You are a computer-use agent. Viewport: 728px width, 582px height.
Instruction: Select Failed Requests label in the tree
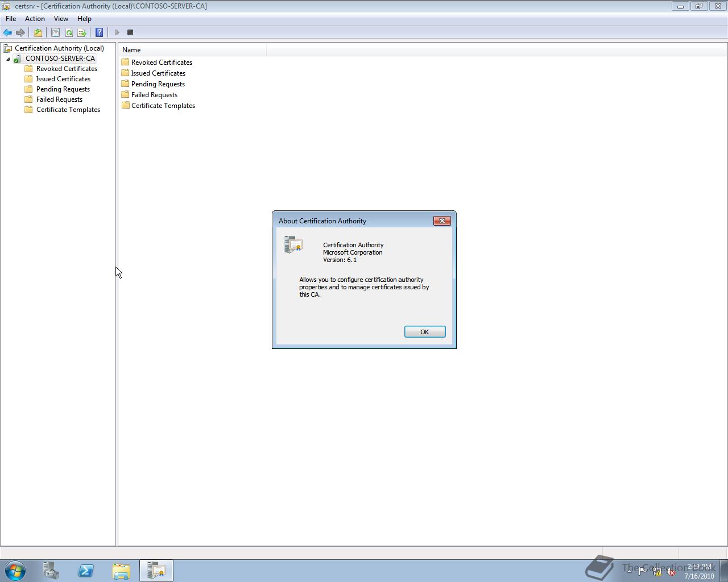(x=59, y=99)
